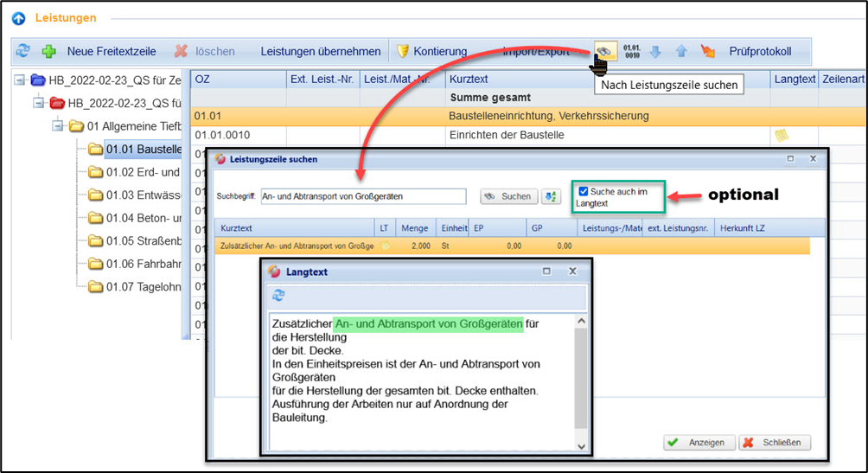Click the refresh icon in Langtext window

(278, 295)
